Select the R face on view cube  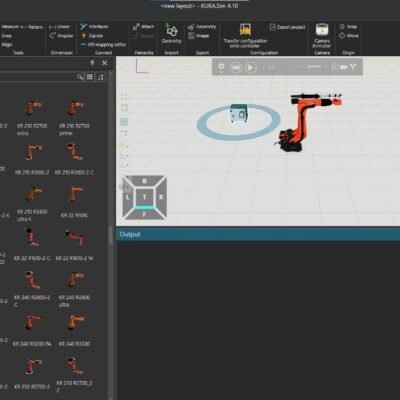161,197
